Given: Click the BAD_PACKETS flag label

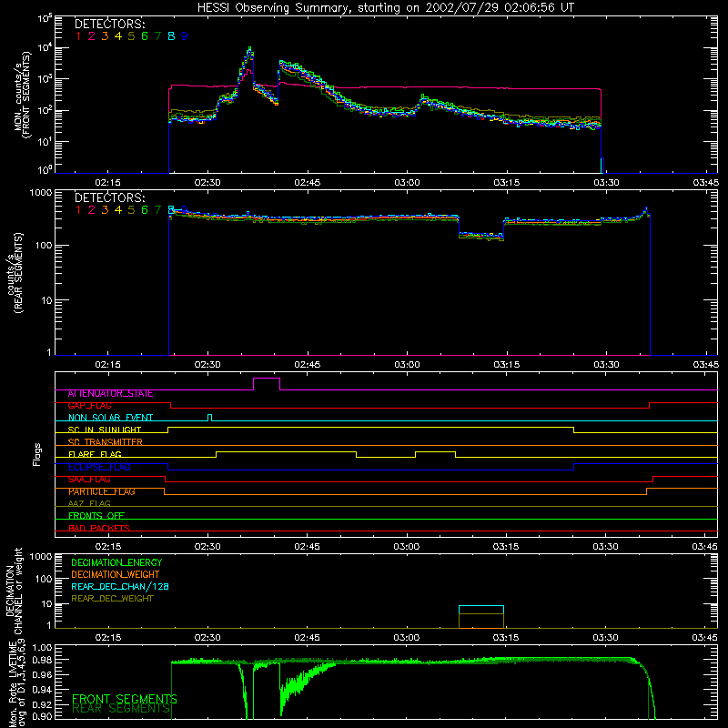Looking at the screenshot, I should click(x=99, y=528).
